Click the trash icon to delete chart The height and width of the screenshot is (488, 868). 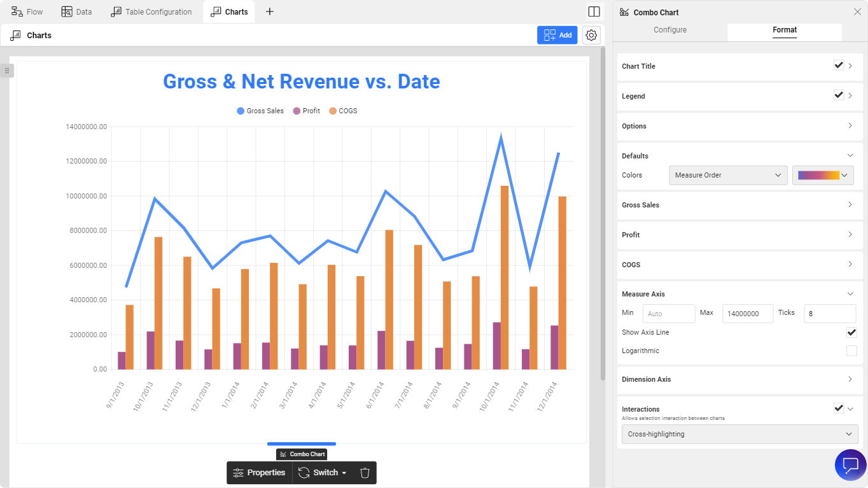coord(365,473)
